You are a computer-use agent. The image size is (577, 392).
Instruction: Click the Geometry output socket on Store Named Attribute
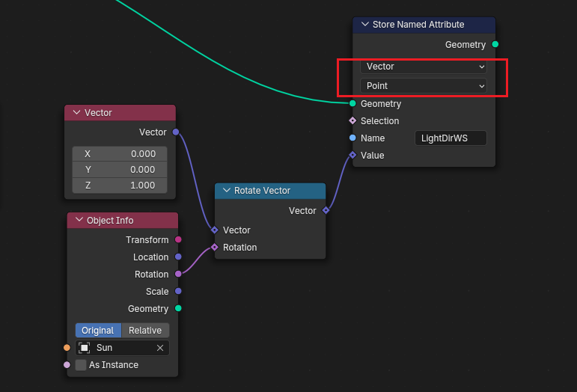coord(494,45)
